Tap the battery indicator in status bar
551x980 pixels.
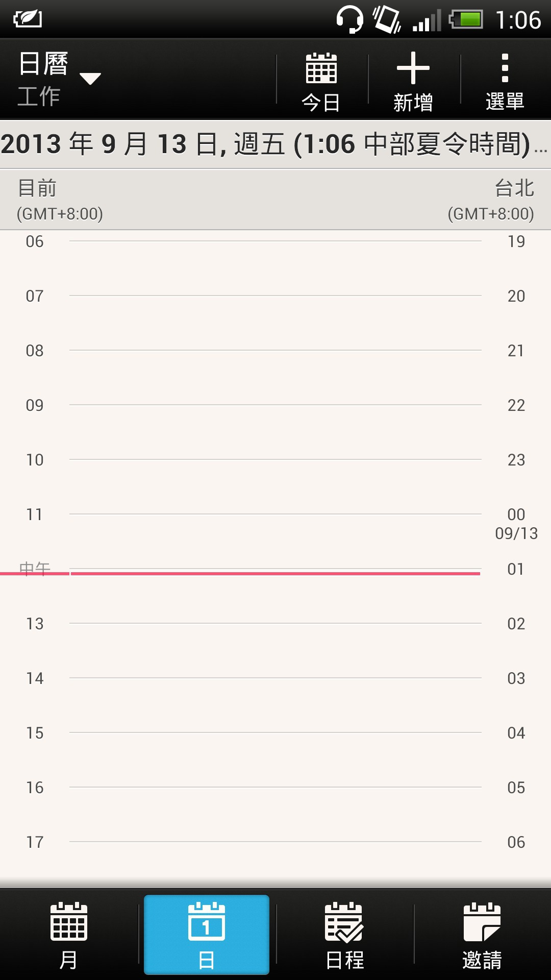(466, 20)
